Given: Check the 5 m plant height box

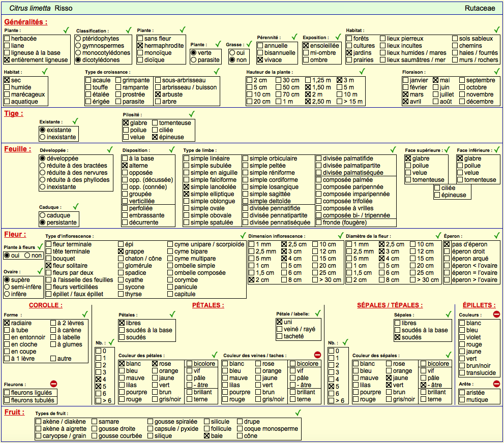Looking at the screenshot, I should click(339, 87).
